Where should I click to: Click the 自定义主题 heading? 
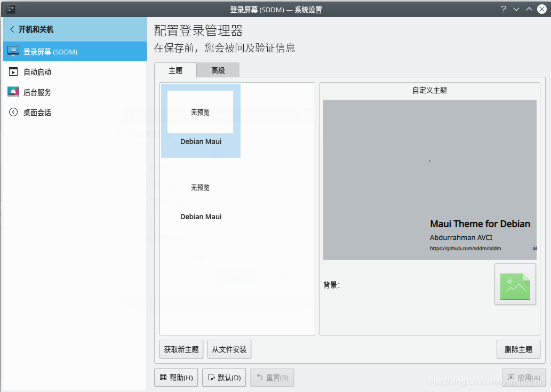(x=429, y=90)
